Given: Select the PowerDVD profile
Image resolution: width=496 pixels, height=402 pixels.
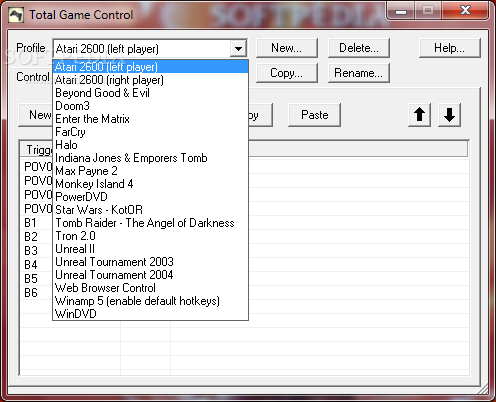Looking at the screenshot, I should 150,197.
